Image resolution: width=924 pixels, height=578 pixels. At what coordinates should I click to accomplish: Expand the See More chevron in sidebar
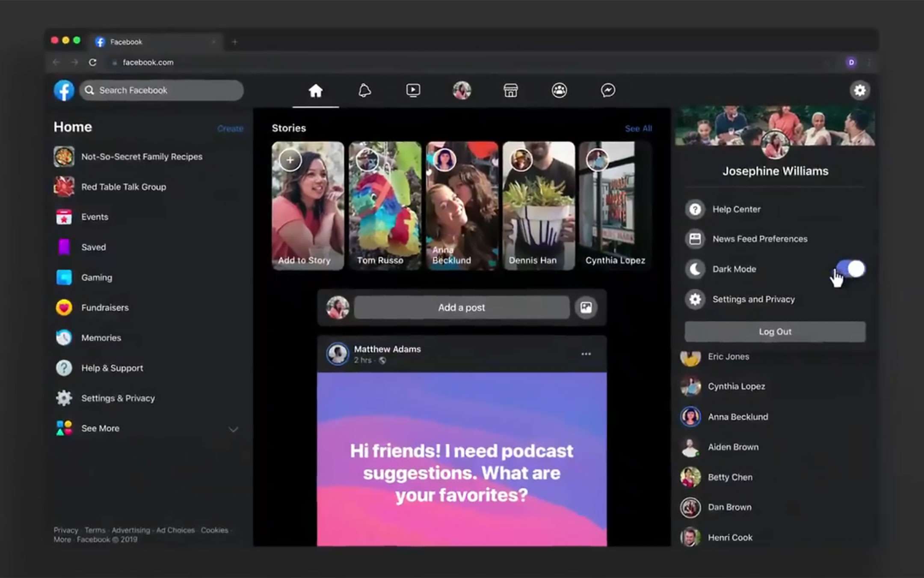point(233,429)
